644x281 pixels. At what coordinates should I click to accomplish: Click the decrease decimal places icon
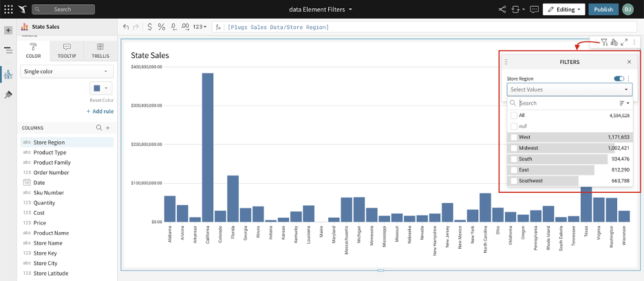pos(173,27)
